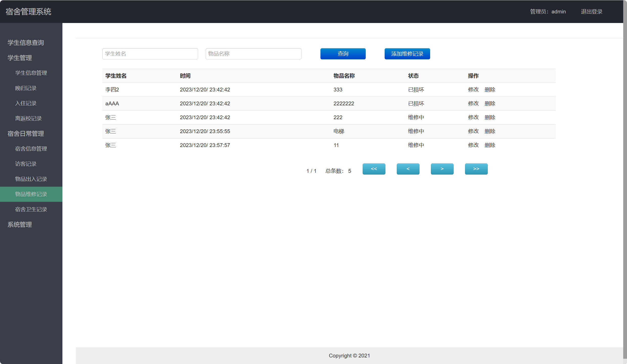The height and width of the screenshot is (364, 627).
Task: Click 修改 for the 李四2 record
Action: (473, 90)
